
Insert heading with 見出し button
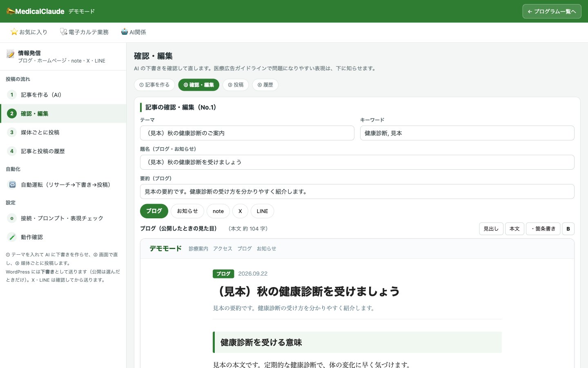491,229
